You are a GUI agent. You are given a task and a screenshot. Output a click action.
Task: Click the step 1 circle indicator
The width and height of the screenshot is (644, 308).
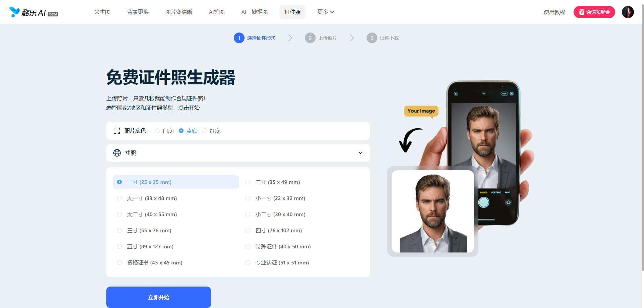click(239, 38)
